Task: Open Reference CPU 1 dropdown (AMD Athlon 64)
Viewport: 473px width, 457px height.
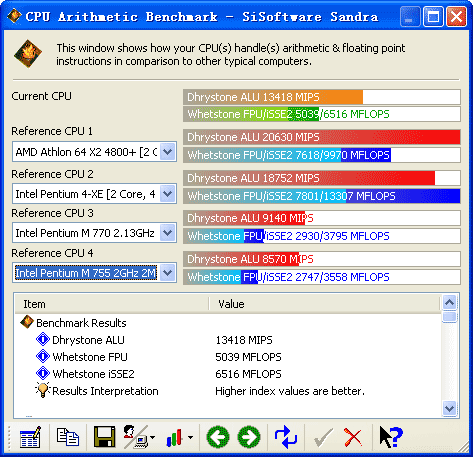Action: [168, 152]
